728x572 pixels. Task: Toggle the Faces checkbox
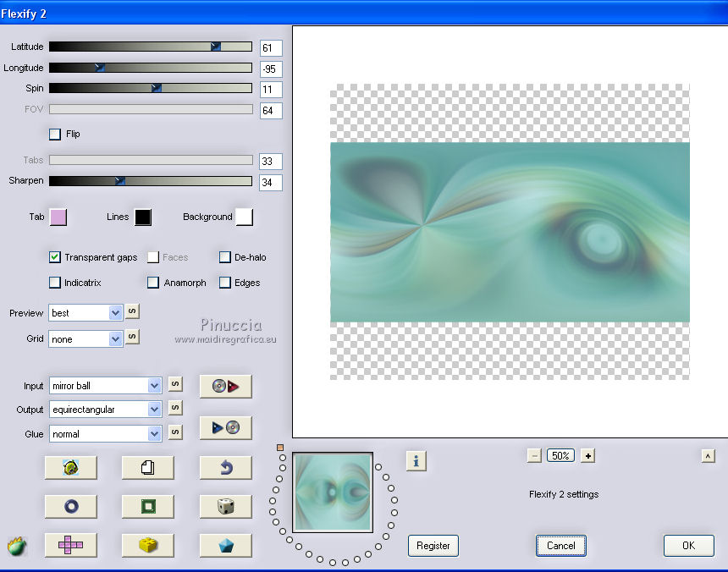(x=153, y=257)
